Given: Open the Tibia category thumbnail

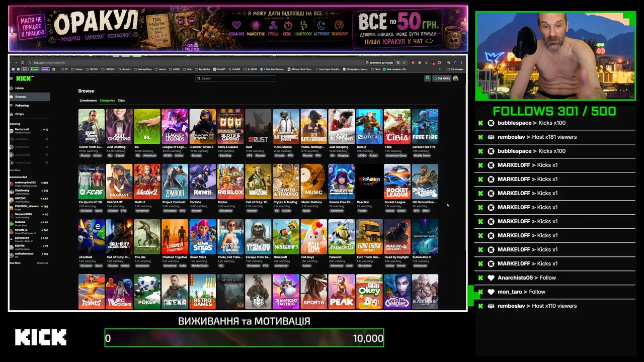Looking at the screenshot, I should coord(397,126).
